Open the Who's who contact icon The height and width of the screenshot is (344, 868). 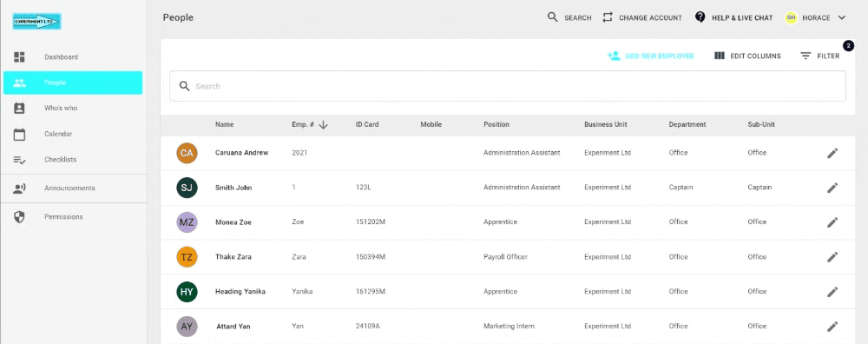(x=19, y=108)
